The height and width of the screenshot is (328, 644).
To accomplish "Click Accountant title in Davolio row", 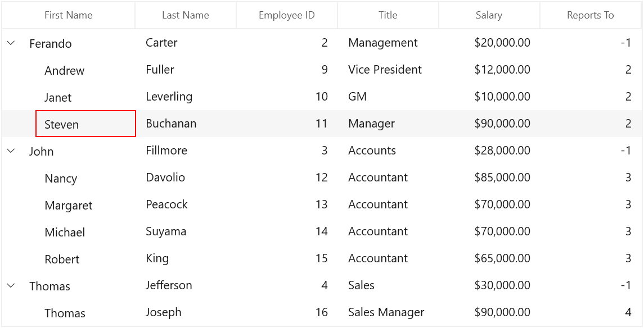I will [388, 177].
